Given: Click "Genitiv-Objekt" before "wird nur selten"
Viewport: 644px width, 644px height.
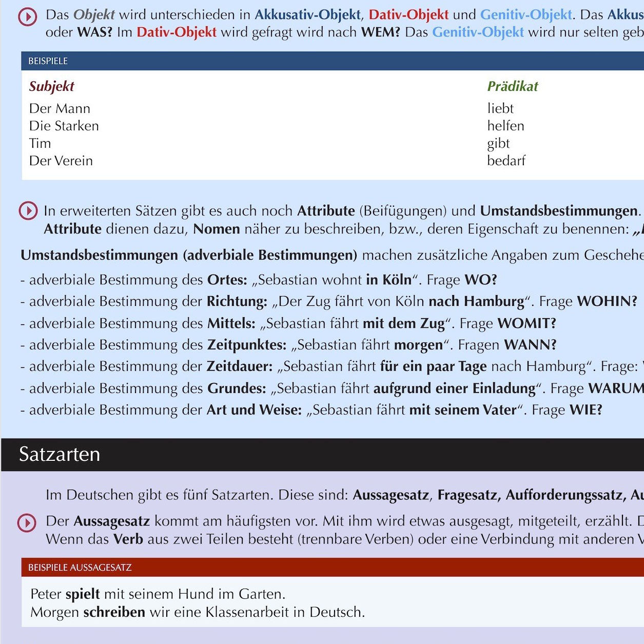Looking at the screenshot, I should 478,32.
